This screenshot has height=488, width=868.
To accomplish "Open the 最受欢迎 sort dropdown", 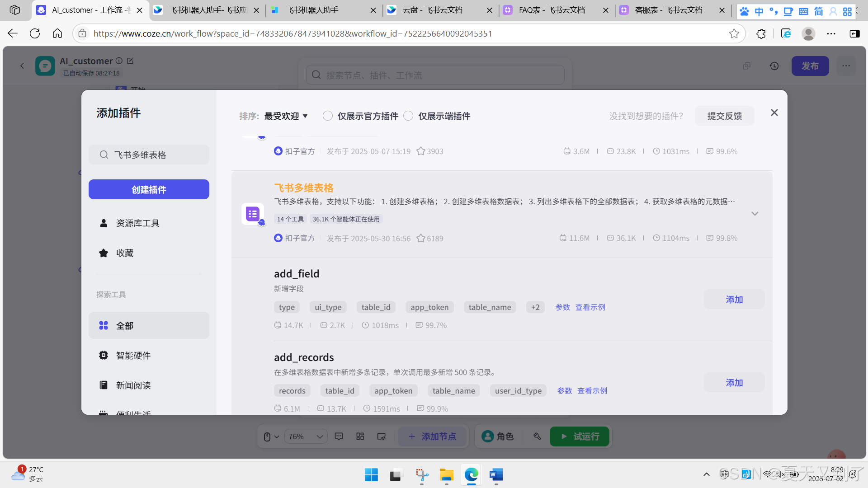I will click(x=286, y=116).
